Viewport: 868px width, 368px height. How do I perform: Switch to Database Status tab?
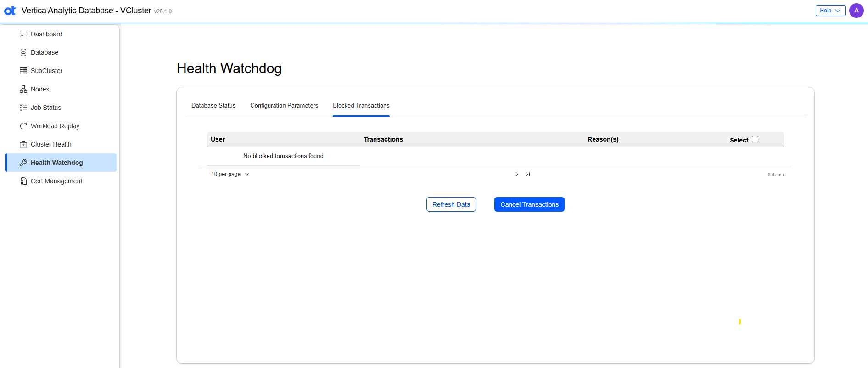click(x=213, y=106)
